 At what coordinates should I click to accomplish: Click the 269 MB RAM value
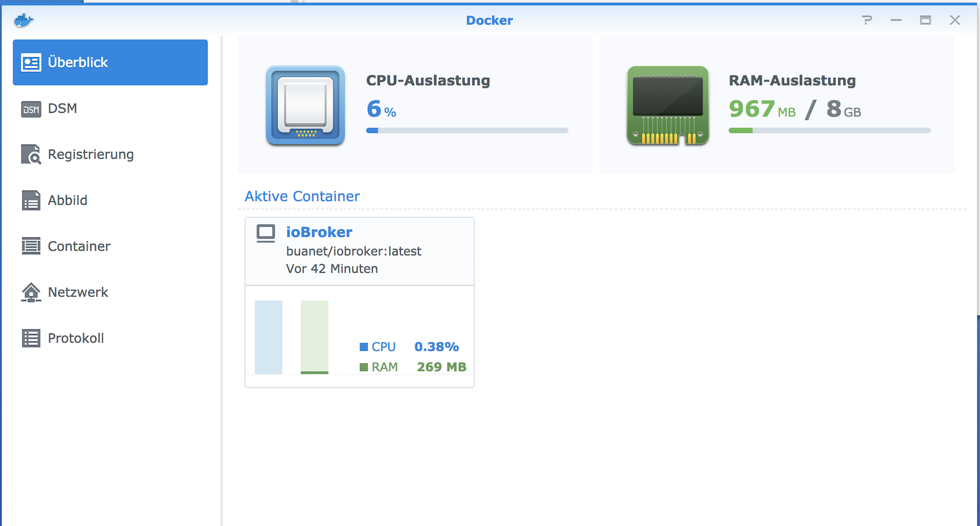point(442,367)
